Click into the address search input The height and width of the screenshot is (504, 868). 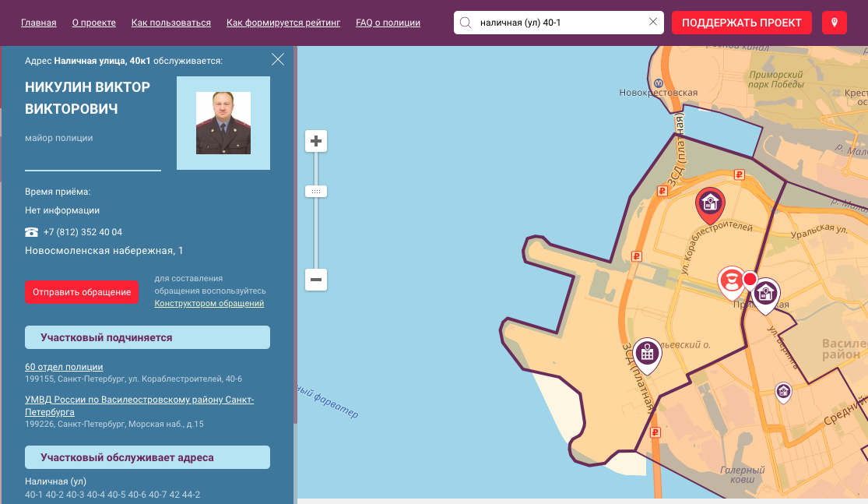[x=559, y=23]
